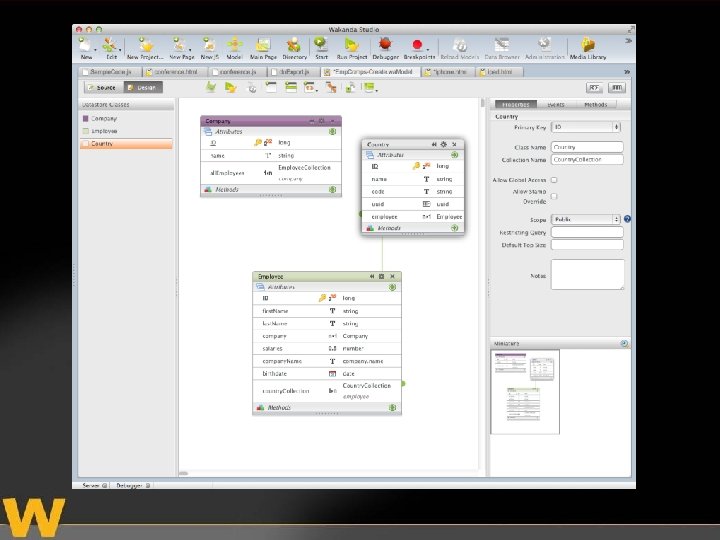Image resolution: width=720 pixels, height=540 pixels.
Task: Expand the document tabs overflow chevron
Action: [627, 72]
